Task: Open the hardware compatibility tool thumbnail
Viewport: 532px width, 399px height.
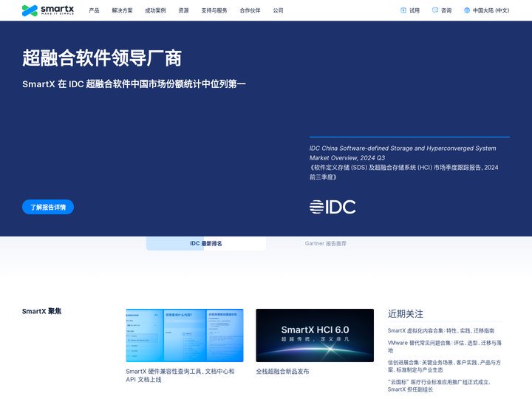Action: pyautogui.click(x=185, y=335)
